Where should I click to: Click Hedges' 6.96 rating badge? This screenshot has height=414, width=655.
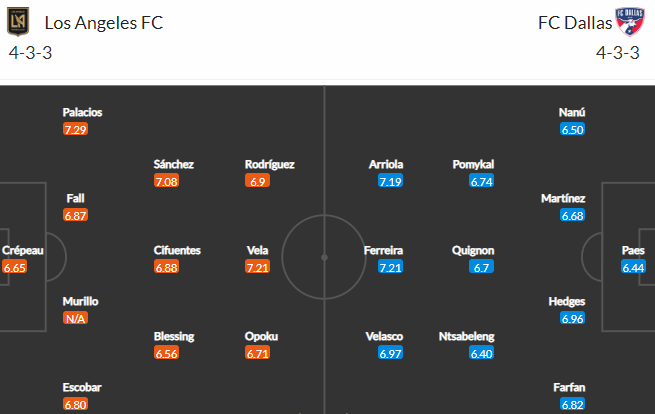(572, 318)
